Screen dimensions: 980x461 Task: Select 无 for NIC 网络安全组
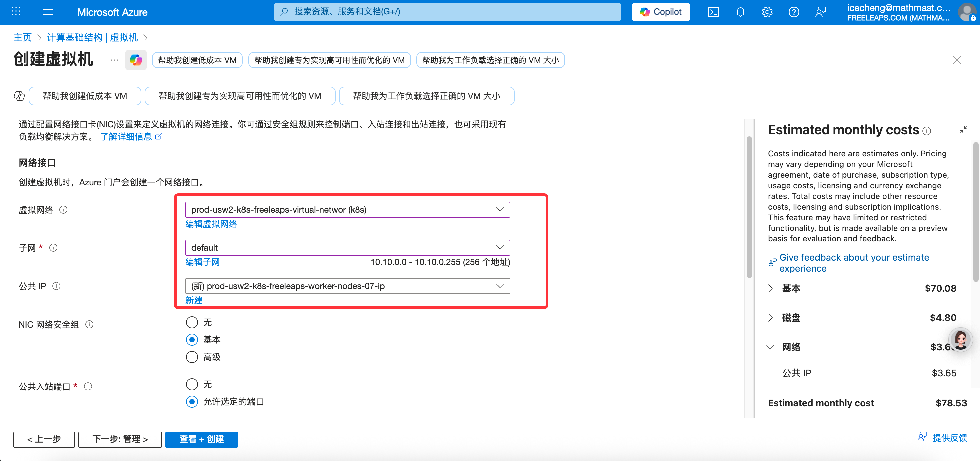click(x=192, y=322)
